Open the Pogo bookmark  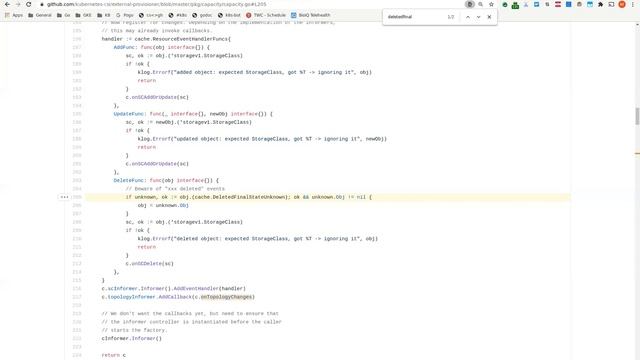pyautogui.click(x=125, y=15)
